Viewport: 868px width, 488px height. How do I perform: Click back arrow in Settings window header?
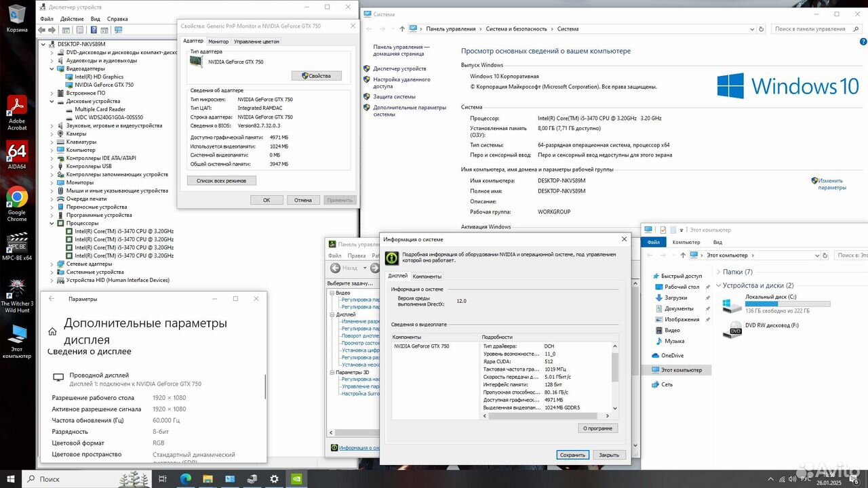[52, 299]
